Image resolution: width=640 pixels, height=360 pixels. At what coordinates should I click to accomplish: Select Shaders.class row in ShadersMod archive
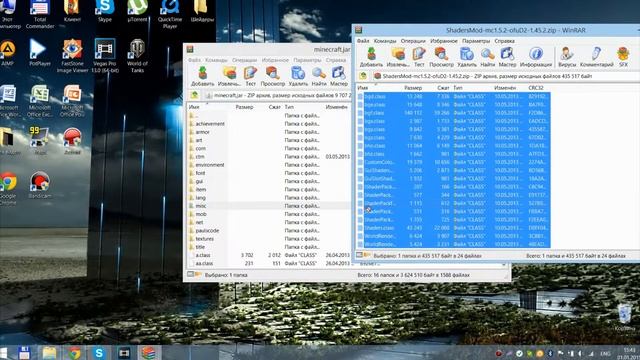tap(453, 228)
